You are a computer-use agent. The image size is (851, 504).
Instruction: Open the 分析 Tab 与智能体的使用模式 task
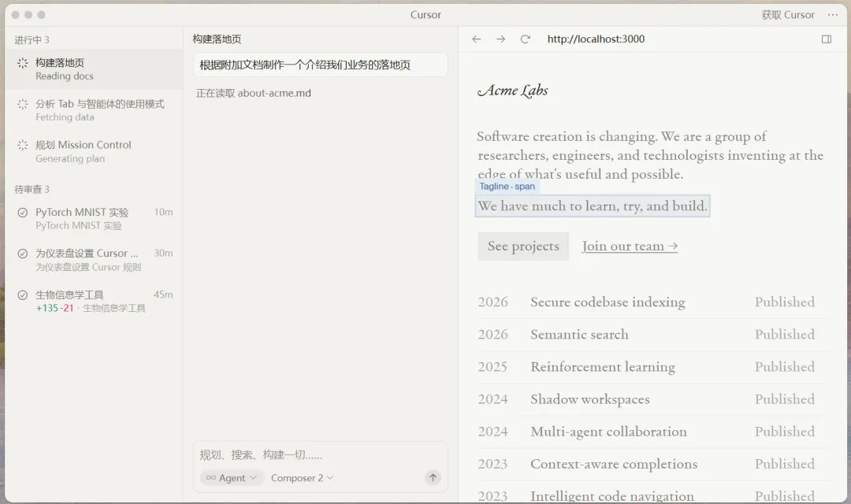pos(93,110)
